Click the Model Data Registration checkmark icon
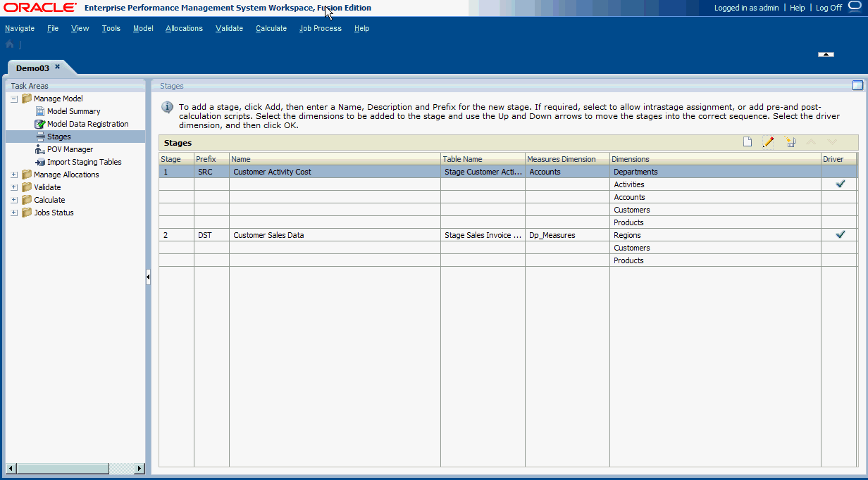 click(x=40, y=124)
